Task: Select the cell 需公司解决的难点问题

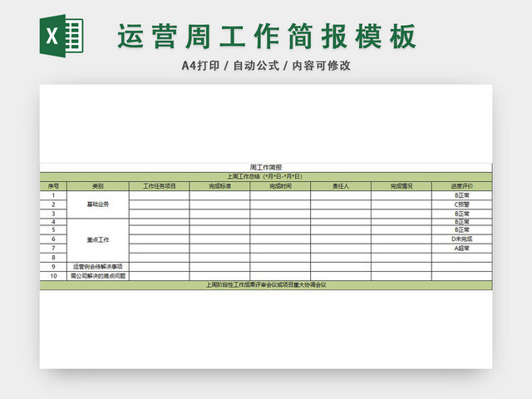Action: [98, 276]
